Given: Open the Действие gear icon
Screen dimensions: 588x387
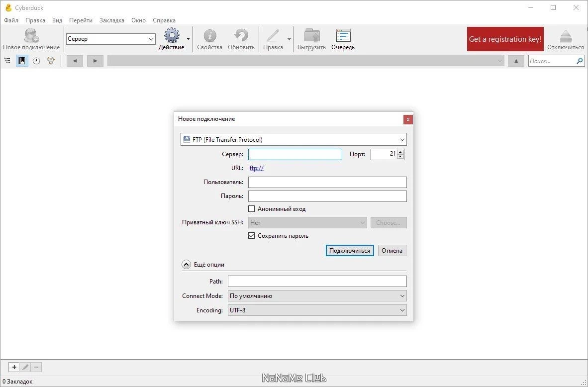Looking at the screenshot, I should (x=172, y=36).
